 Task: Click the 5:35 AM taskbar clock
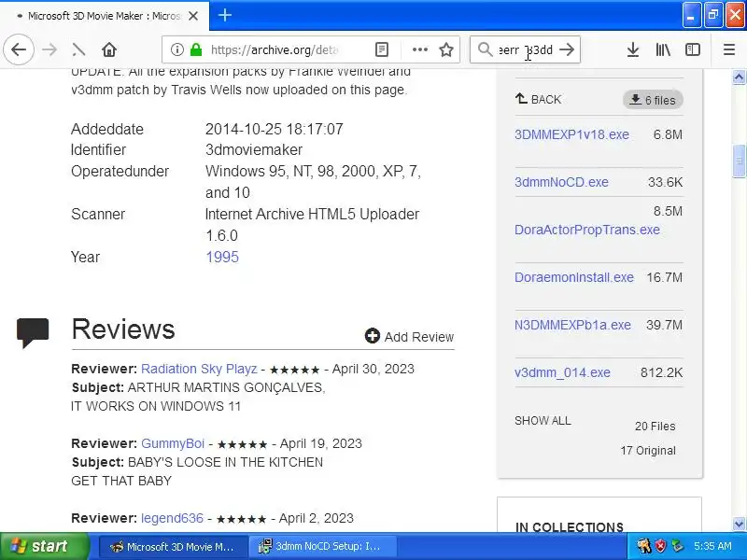(712, 546)
